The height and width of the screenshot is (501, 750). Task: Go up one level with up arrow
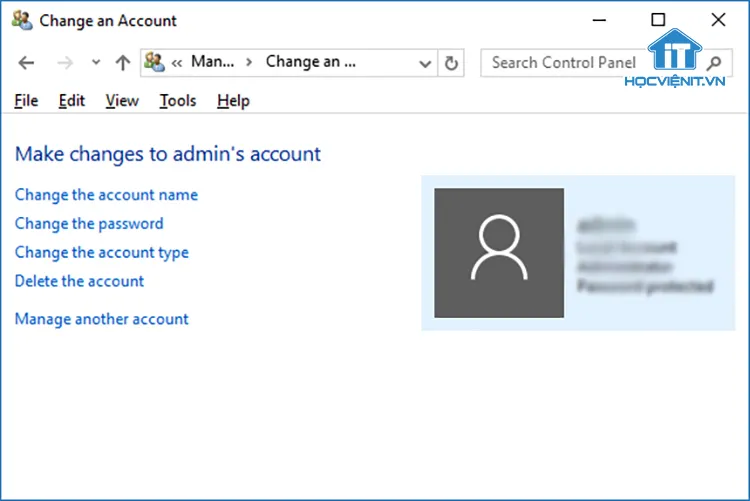point(122,63)
